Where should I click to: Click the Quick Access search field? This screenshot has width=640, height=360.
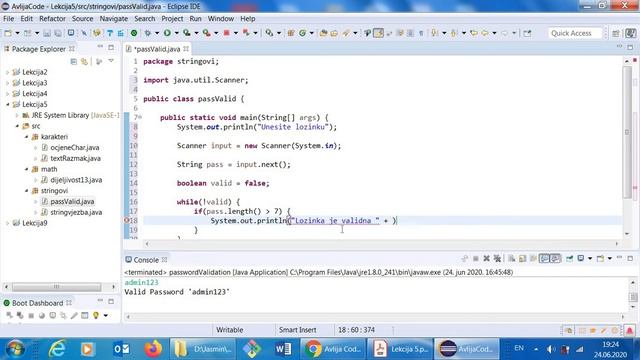(x=575, y=33)
